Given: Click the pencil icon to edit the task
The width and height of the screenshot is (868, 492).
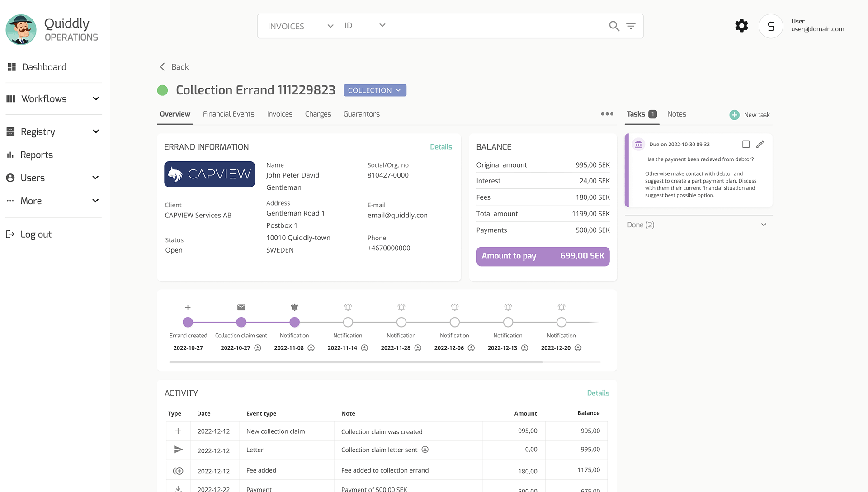Looking at the screenshot, I should point(760,144).
